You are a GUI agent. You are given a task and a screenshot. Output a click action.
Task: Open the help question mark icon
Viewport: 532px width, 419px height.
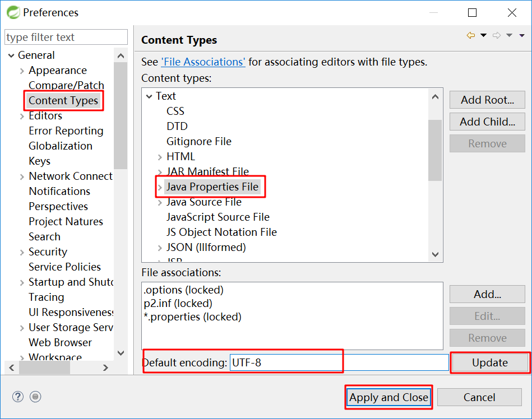pyautogui.click(x=17, y=397)
